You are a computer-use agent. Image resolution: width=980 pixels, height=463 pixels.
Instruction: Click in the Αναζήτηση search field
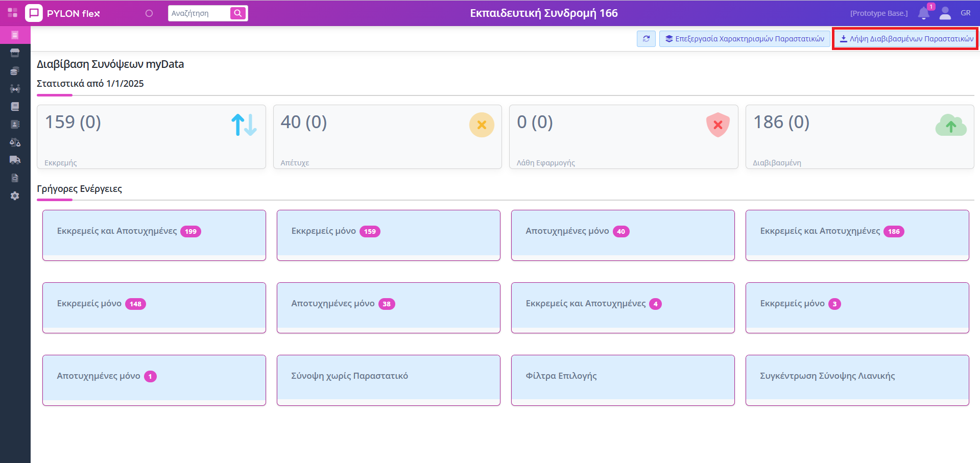click(x=199, y=13)
